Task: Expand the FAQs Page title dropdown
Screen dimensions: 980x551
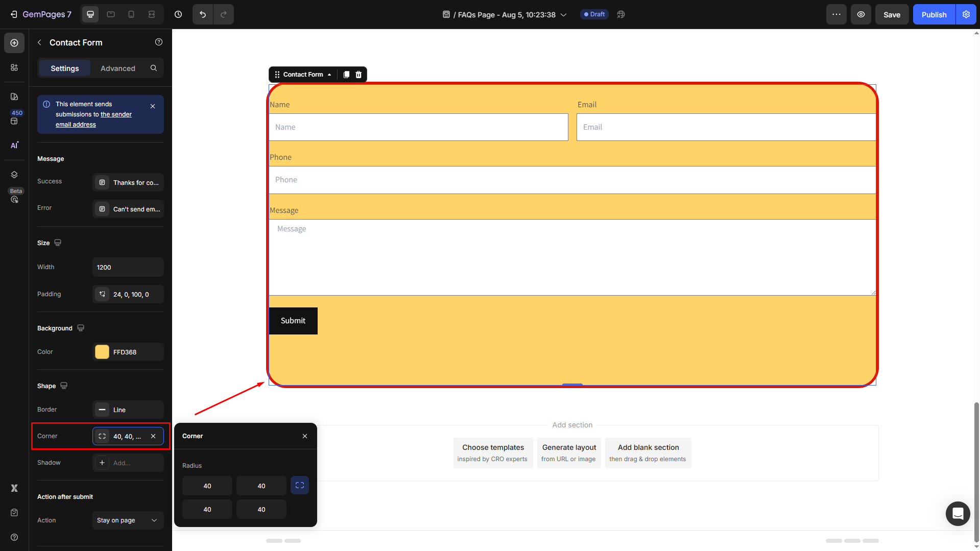Action: click(564, 15)
